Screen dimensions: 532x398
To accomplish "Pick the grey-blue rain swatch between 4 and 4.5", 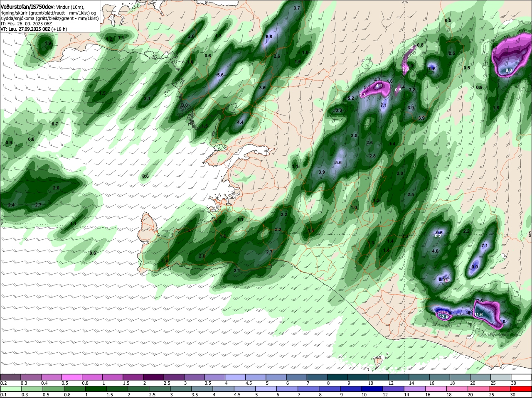I will tap(224, 388).
